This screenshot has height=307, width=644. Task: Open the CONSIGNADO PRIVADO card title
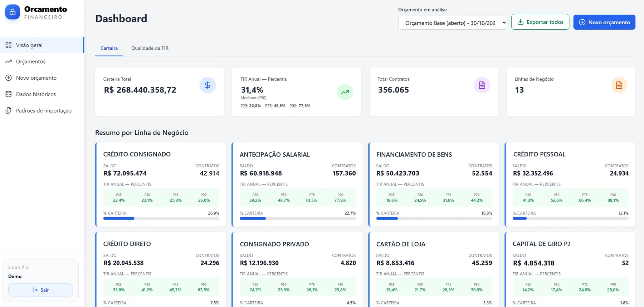pyautogui.click(x=274, y=244)
